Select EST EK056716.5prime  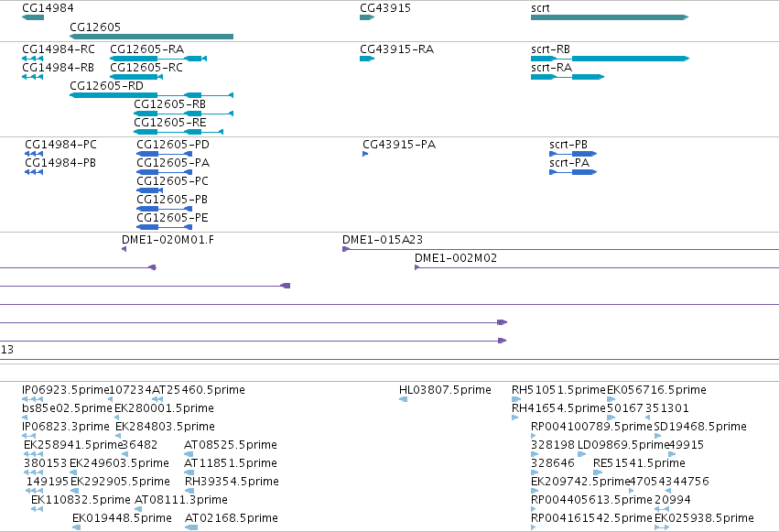click(x=611, y=399)
